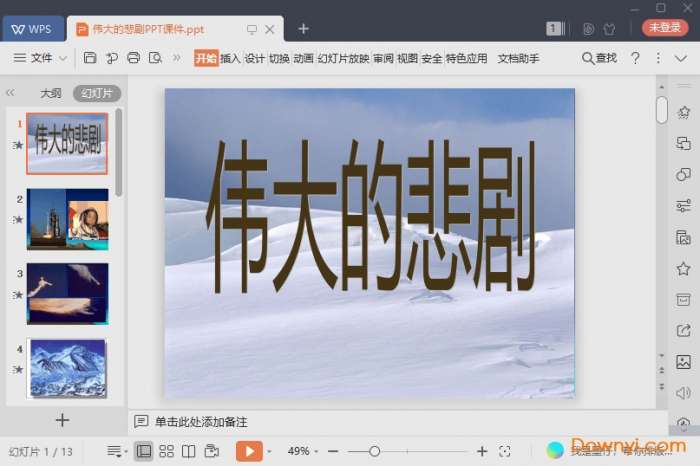This screenshot has width=700, height=466.
Task: Select slide 4 snowy mountain thumbnail
Action: (x=67, y=368)
